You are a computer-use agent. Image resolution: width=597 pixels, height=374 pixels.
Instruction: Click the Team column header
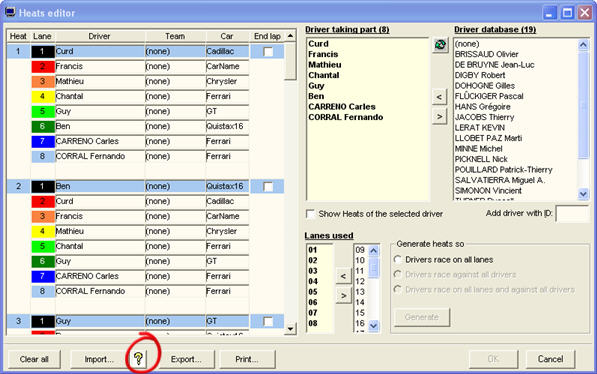coord(175,36)
